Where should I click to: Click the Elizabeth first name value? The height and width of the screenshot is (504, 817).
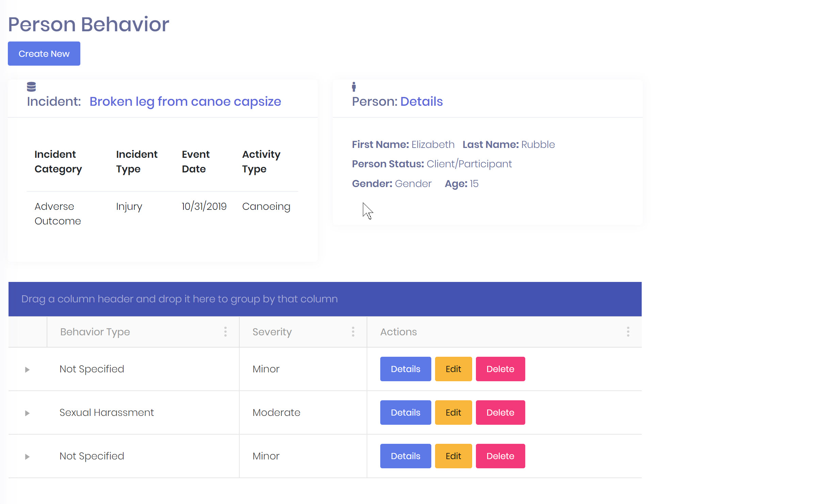coord(433,145)
